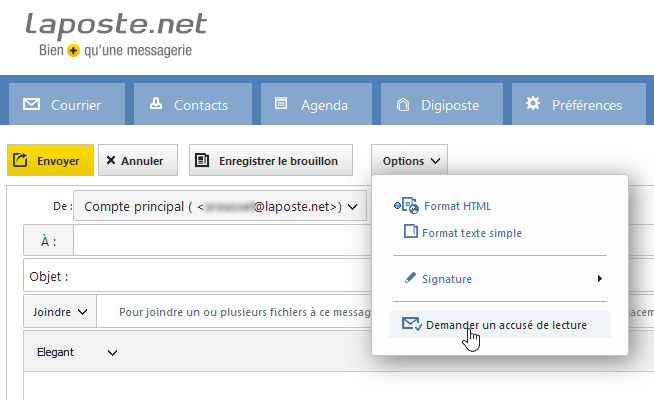The image size is (654, 400).
Task: Open the Compte principal sender dropdown
Action: point(220,206)
